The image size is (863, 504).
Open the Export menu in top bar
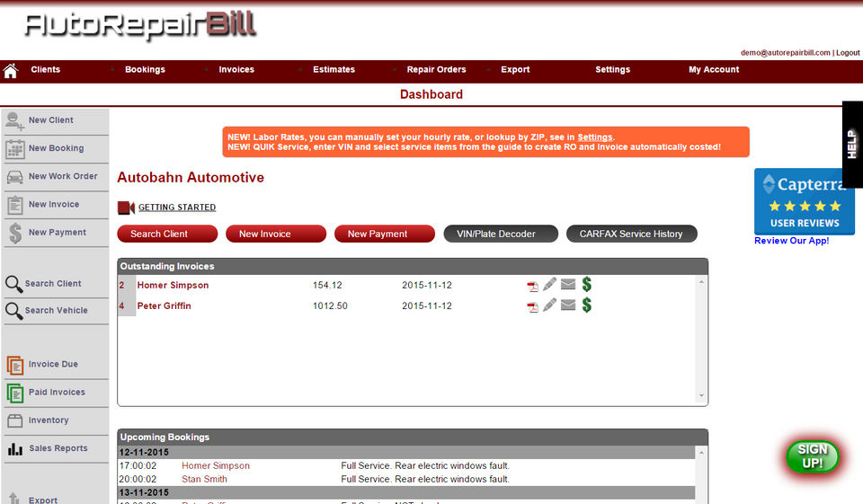(515, 69)
